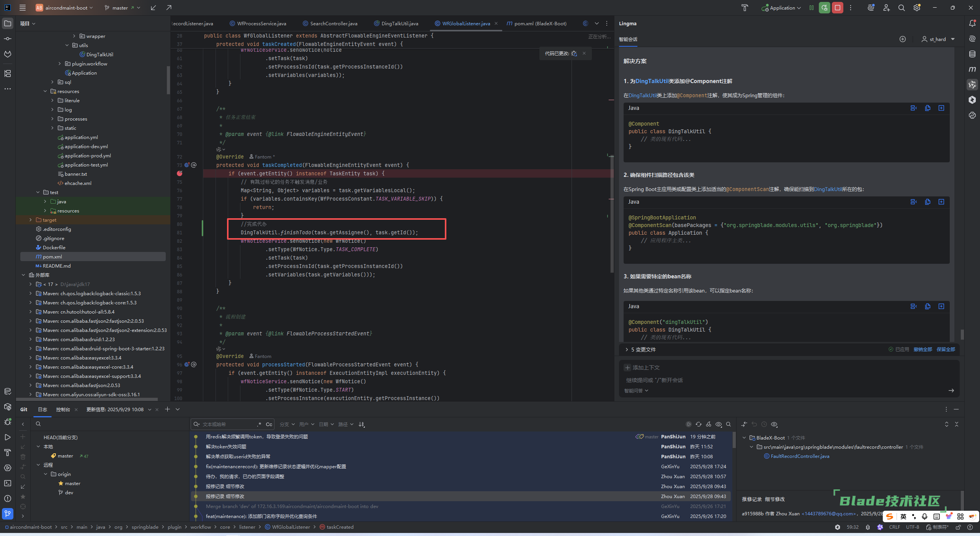Click the Push arrow icon
Image resolution: width=980 pixels, height=536 pixels.
point(169,8)
